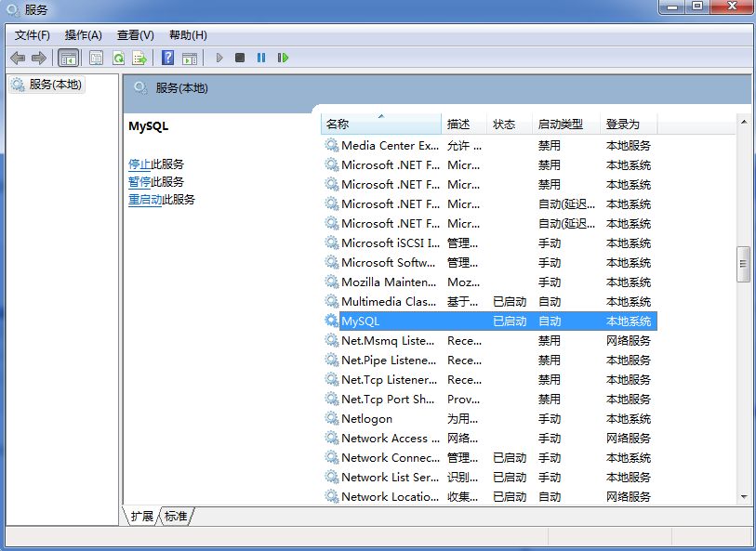Restart MySQL with the restart toolbar icon
This screenshot has height=551, width=756.
coord(283,58)
